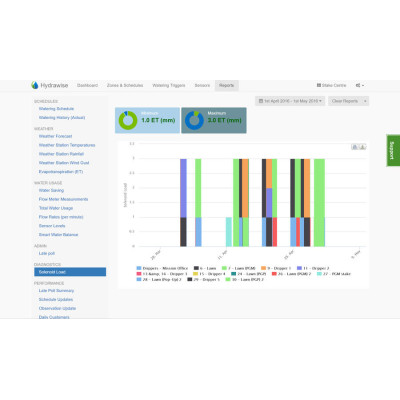The height and width of the screenshot is (400, 400).
Task: Toggle the 7 - Lawn (PGM) legend series
Action: tap(239, 268)
